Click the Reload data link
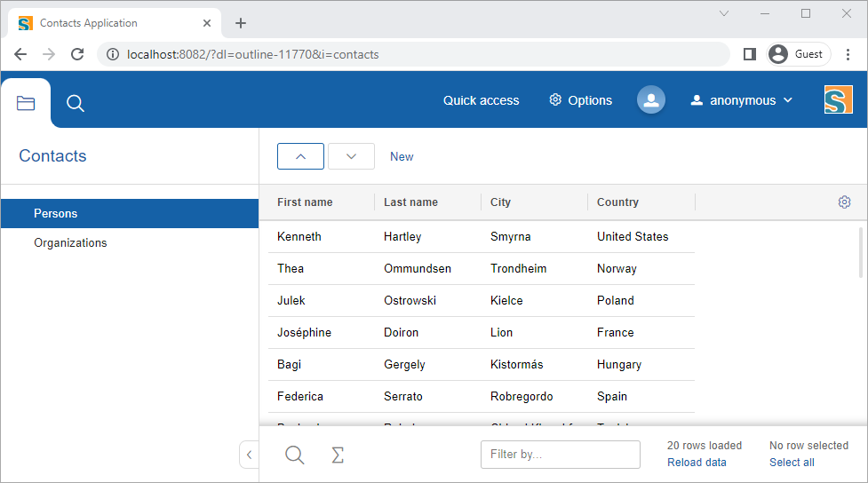Screen dimensions: 868x483 click(x=697, y=462)
